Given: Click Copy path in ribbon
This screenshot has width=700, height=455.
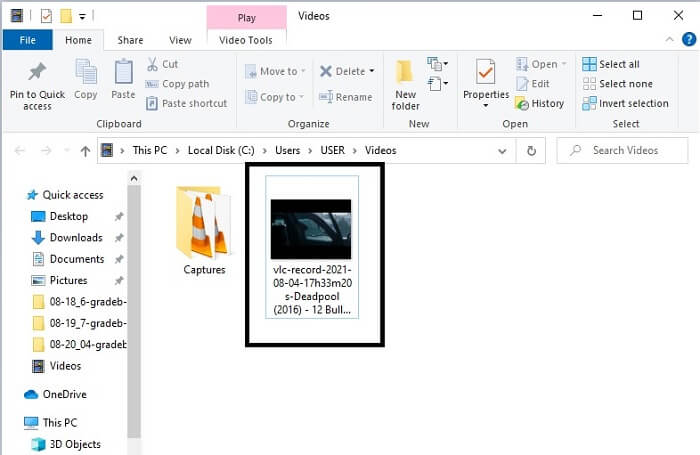Looking at the screenshot, I should [177, 83].
